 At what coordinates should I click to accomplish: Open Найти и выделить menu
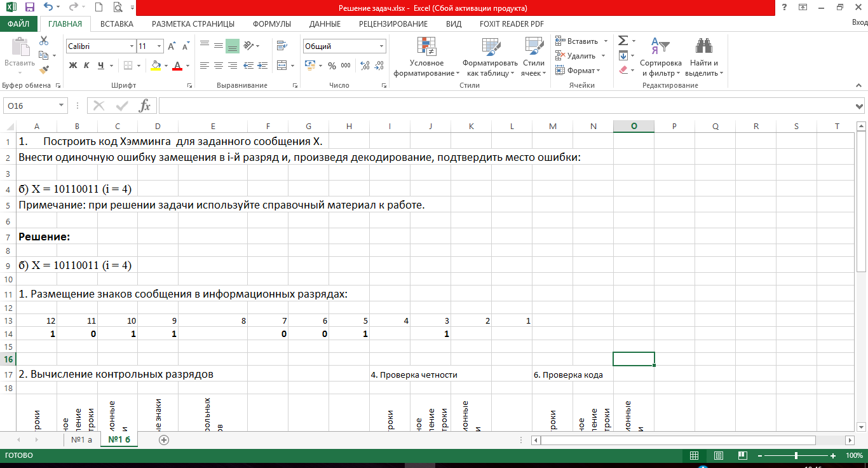[x=704, y=57]
